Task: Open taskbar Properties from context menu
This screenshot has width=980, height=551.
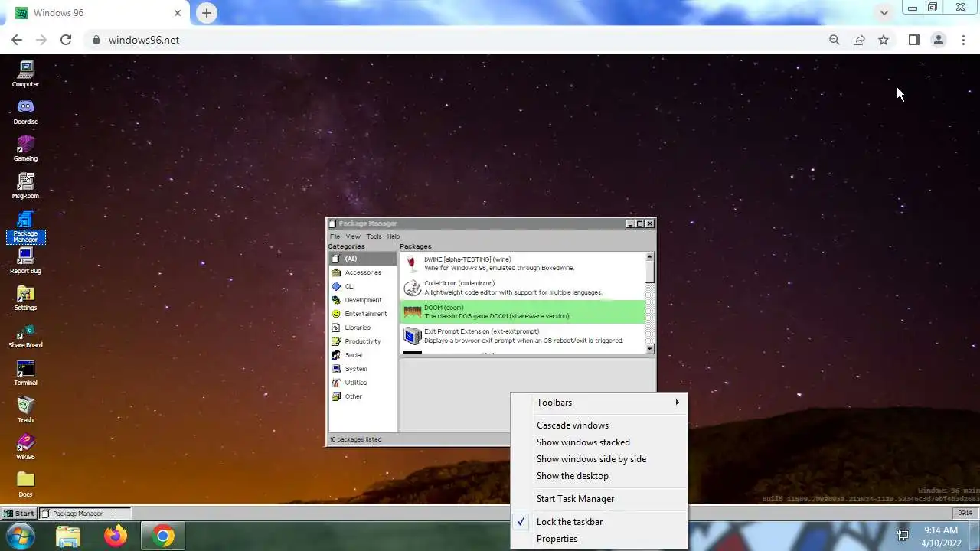Action: [599, 539]
